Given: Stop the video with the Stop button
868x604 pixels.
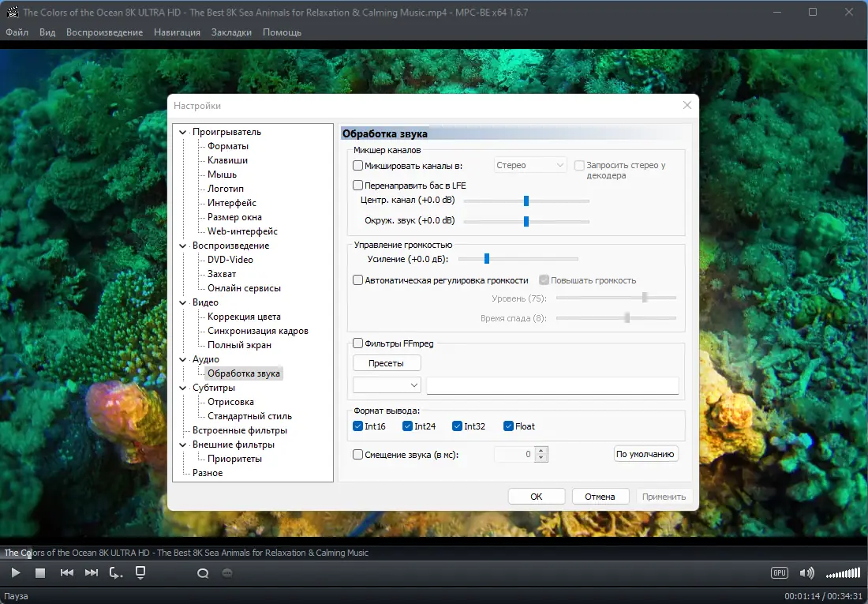Looking at the screenshot, I should tap(40, 573).
